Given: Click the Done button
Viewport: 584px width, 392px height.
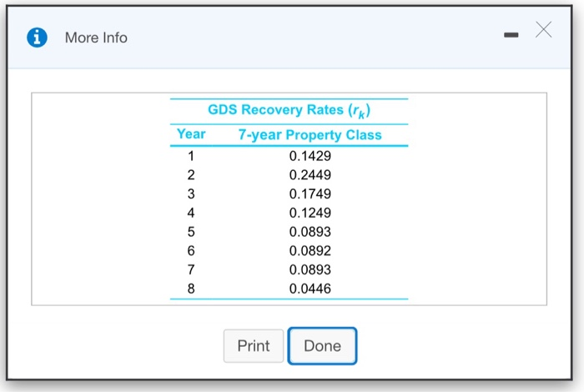Looking at the screenshot, I should click(x=322, y=346).
